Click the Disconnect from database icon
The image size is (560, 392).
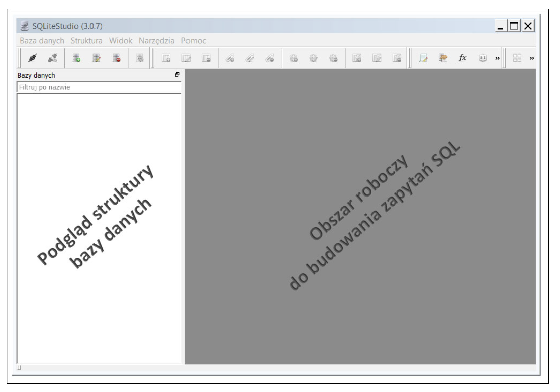tap(51, 58)
